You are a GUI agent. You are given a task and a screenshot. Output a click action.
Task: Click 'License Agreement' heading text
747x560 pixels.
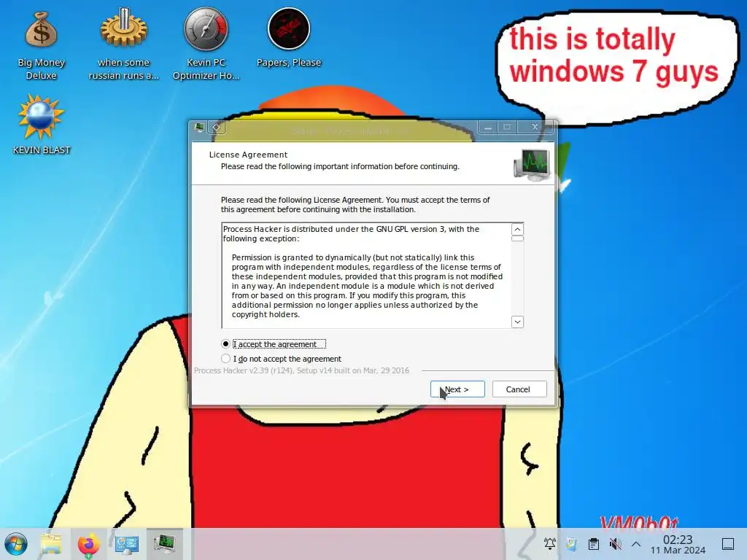click(x=248, y=155)
